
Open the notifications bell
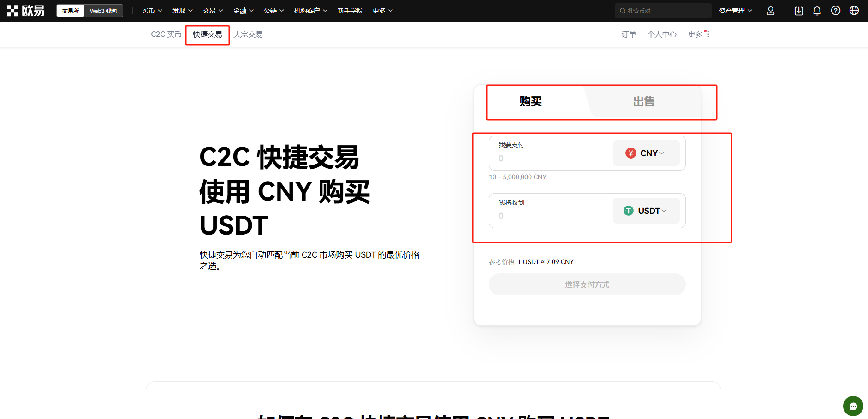point(817,11)
